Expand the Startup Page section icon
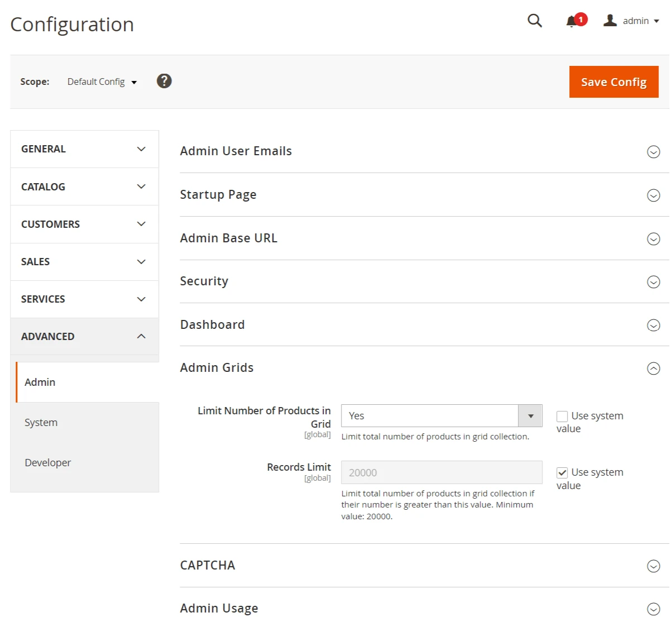 (x=653, y=195)
